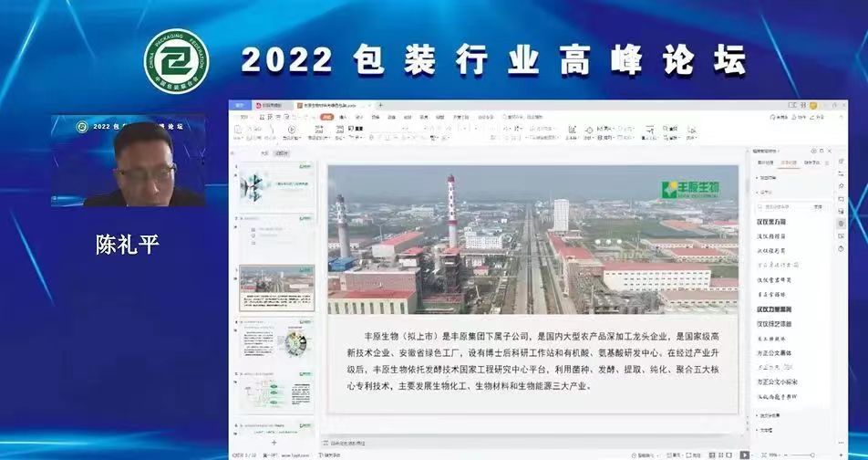Open the 开发工具 ribbon tab
This screenshot has height=460, width=868.
click(x=460, y=117)
